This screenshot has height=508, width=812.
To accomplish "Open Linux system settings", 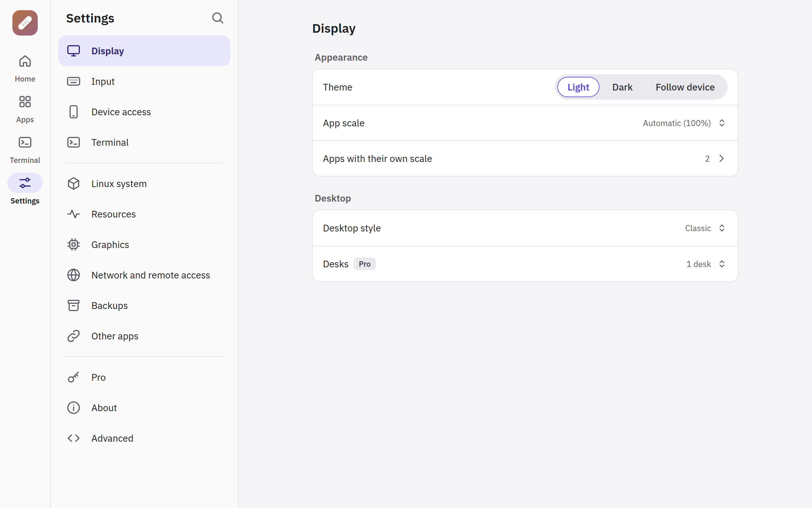I will point(144,184).
